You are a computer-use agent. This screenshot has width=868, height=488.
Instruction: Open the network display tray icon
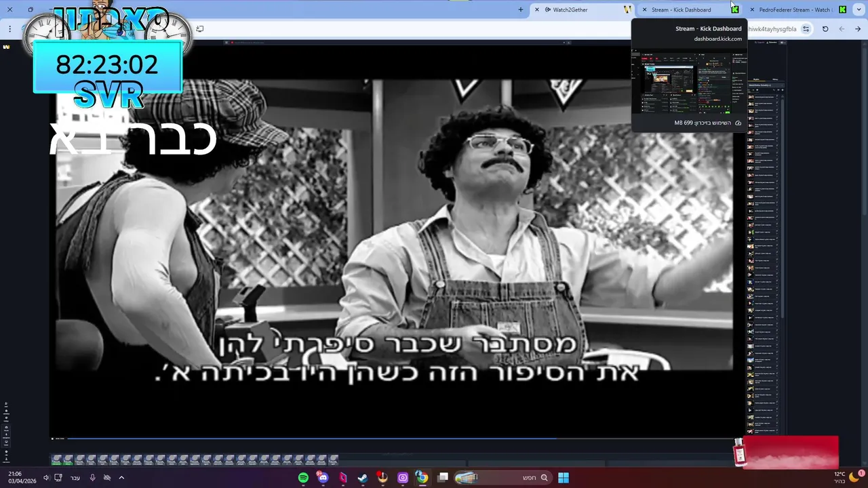(x=58, y=478)
